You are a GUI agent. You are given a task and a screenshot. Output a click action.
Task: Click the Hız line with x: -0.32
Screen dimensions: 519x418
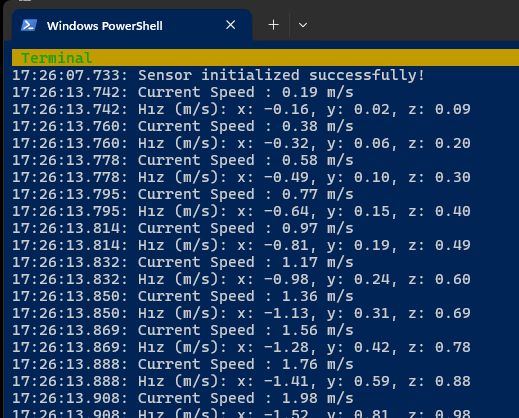tap(241, 143)
